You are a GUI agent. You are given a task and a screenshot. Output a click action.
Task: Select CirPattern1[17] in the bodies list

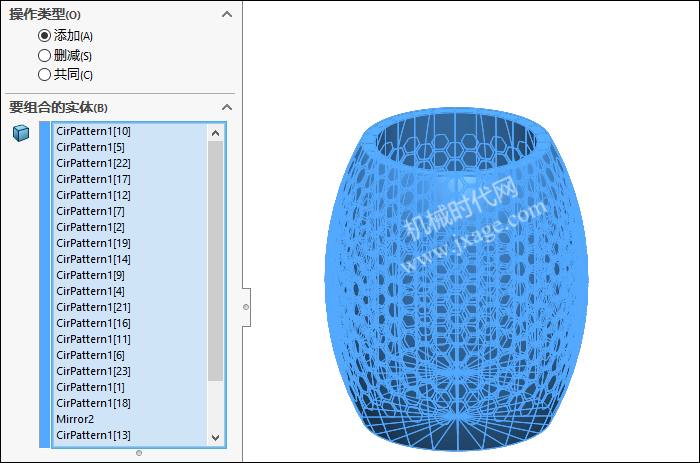point(130,179)
